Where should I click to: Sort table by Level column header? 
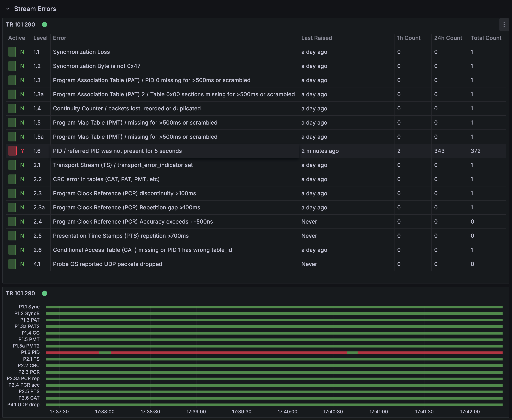coord(40,38)
